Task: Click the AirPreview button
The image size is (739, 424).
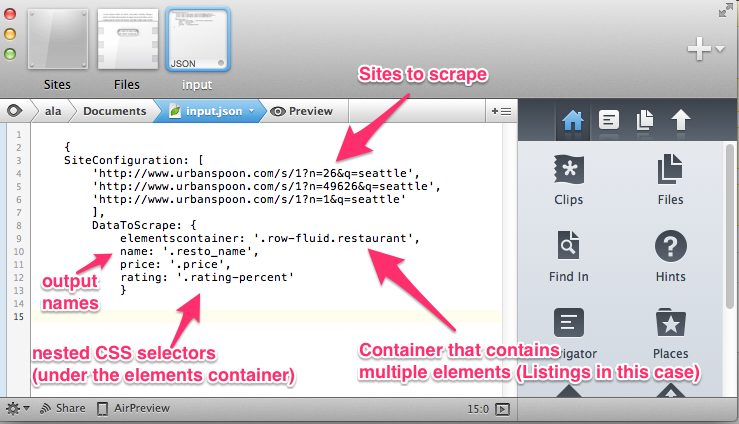Action: [133, 409]
